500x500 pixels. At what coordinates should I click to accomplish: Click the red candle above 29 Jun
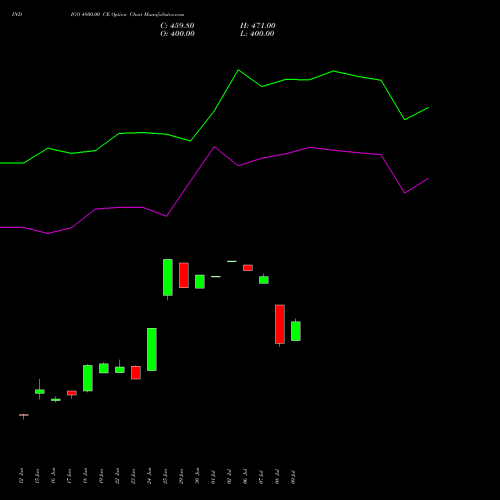click(x=184, y=275)
